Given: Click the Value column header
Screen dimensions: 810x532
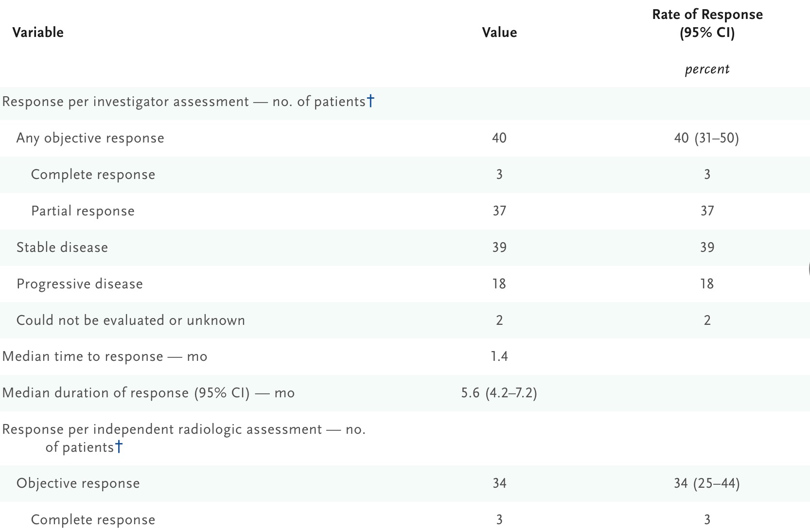Looking at the screenshot, I should pos(499,33).
